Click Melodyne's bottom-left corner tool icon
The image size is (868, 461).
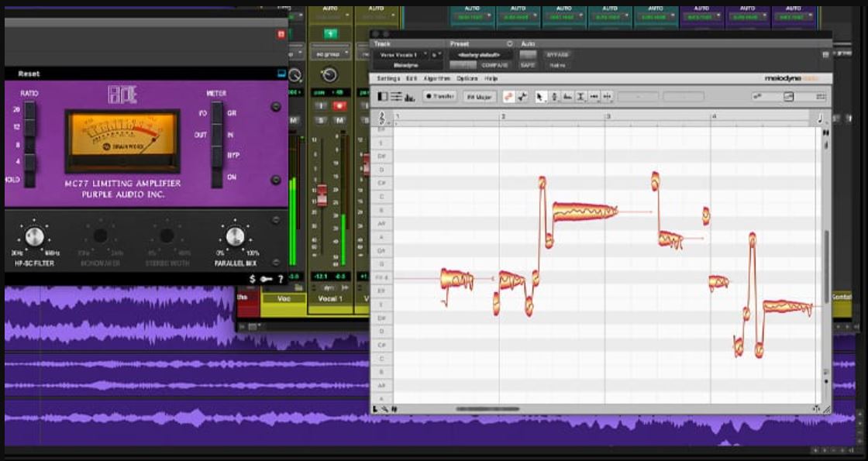tap(375, 409)
